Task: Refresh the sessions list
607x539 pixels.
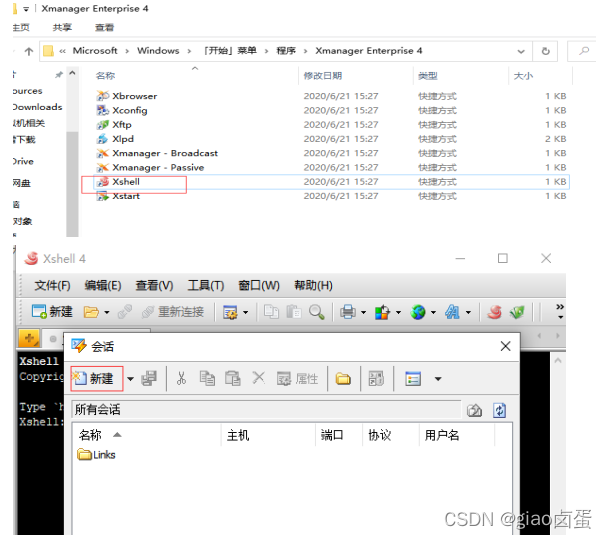Action: (x=499, y=410)
